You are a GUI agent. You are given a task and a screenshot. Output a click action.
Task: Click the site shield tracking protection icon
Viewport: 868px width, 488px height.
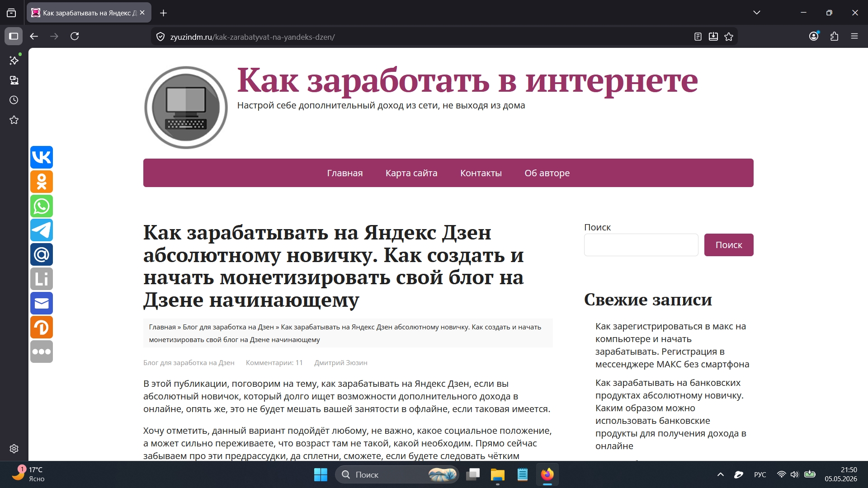point(160,37)
